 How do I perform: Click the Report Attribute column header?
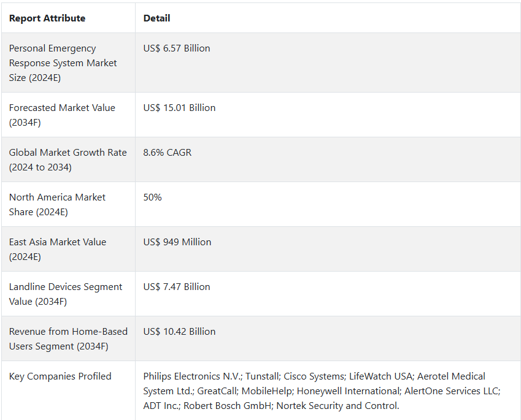(x=47, y=18)
